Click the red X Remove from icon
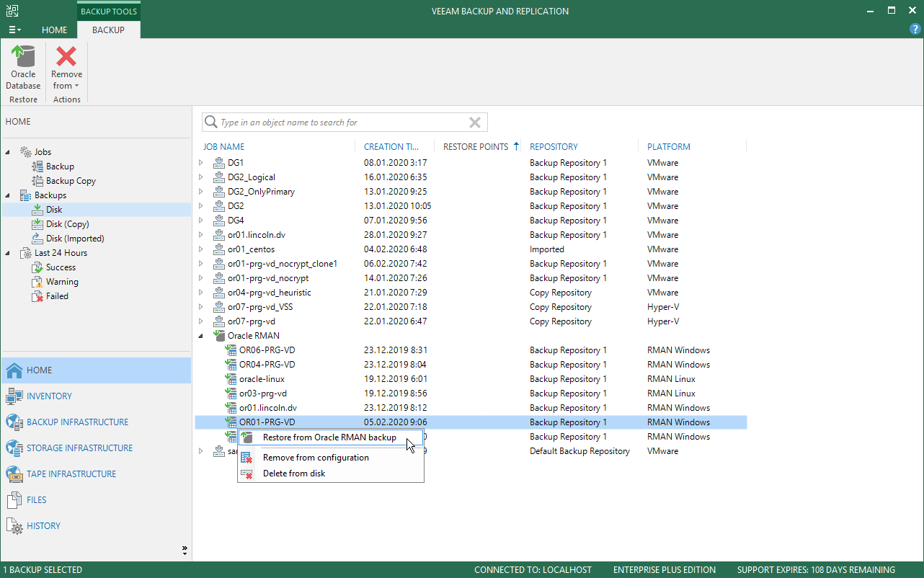This screenshot has height=578, width=924. coord(66,55)
